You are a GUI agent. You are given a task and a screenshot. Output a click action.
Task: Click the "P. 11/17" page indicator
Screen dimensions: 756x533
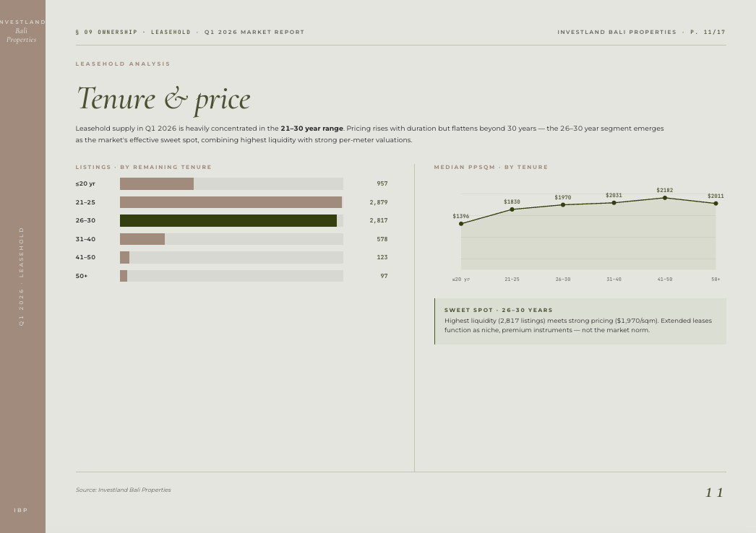point(708,32)
